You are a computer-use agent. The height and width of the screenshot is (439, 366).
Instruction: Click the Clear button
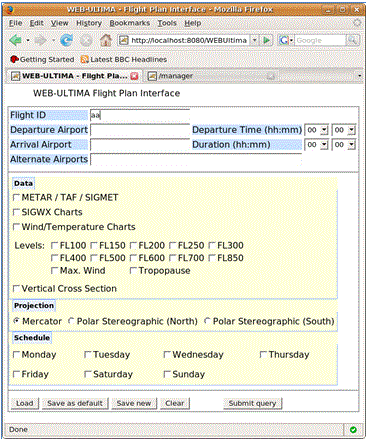click(175, 403)
